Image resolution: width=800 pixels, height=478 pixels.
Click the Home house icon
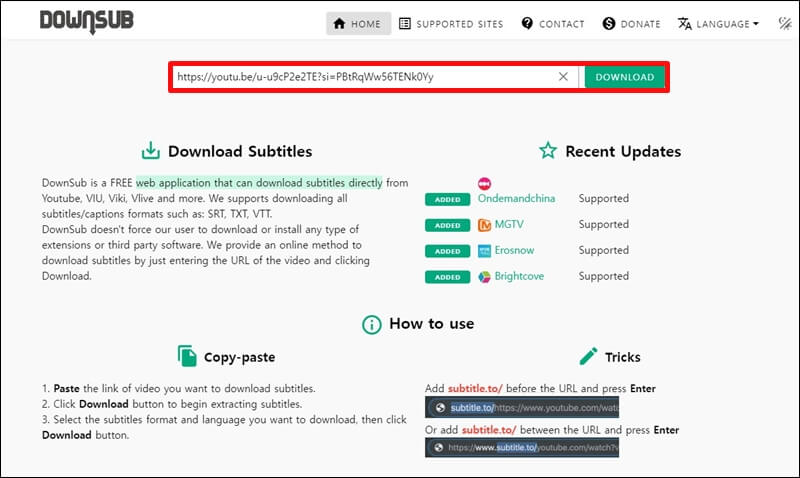(x=339, y=23)
